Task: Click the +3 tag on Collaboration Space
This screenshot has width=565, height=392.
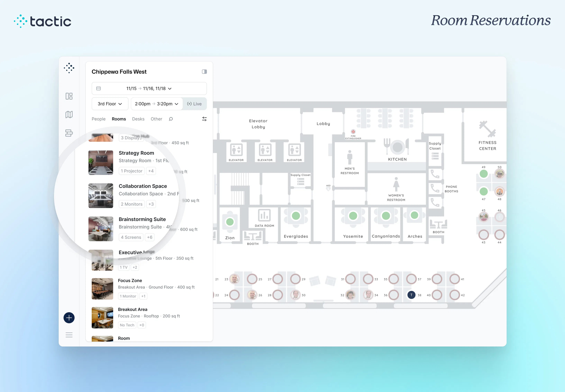Action: pyautogui.click(x=151, y=204)
